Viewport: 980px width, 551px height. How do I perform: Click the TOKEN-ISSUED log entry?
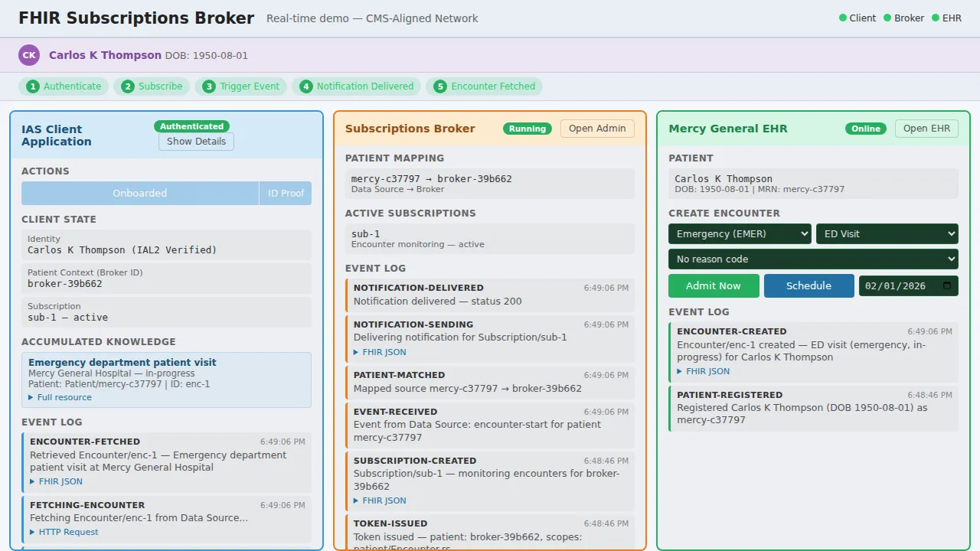tap(490, 532)
